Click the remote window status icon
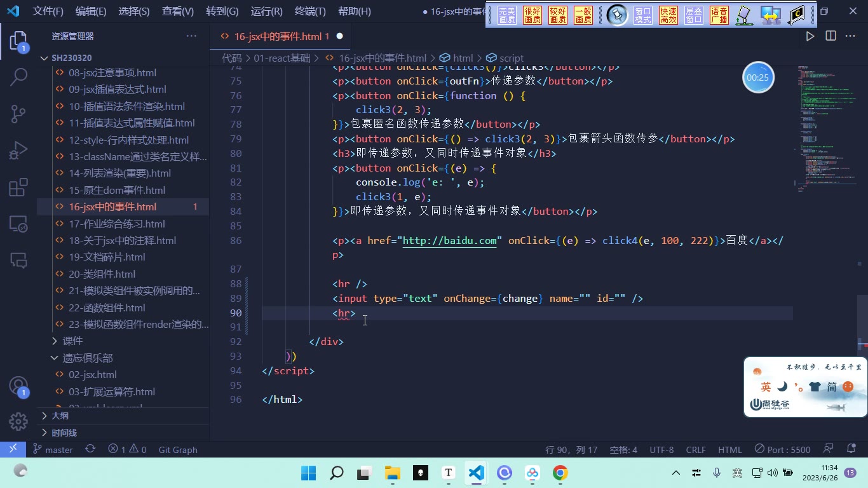The image size is (868, 488). coord(13,449)
